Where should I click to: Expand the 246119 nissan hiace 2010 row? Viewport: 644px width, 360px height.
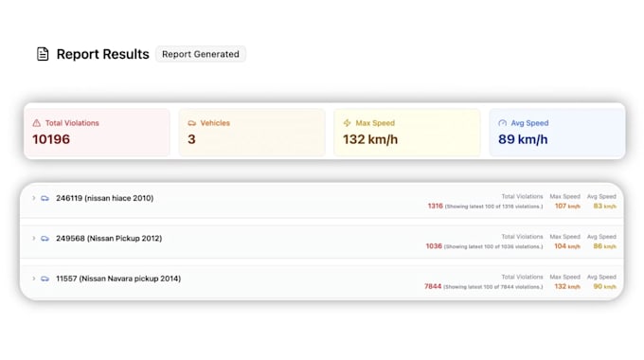point(34,198)
